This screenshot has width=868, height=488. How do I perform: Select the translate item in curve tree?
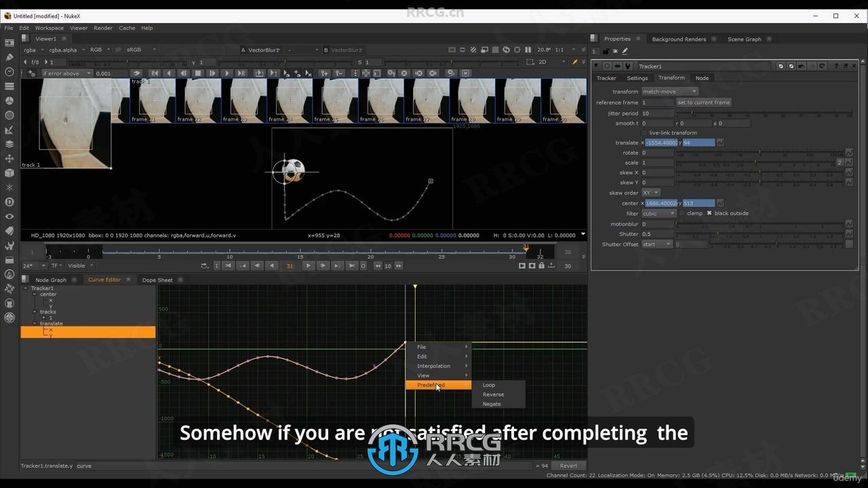[51, 323]
